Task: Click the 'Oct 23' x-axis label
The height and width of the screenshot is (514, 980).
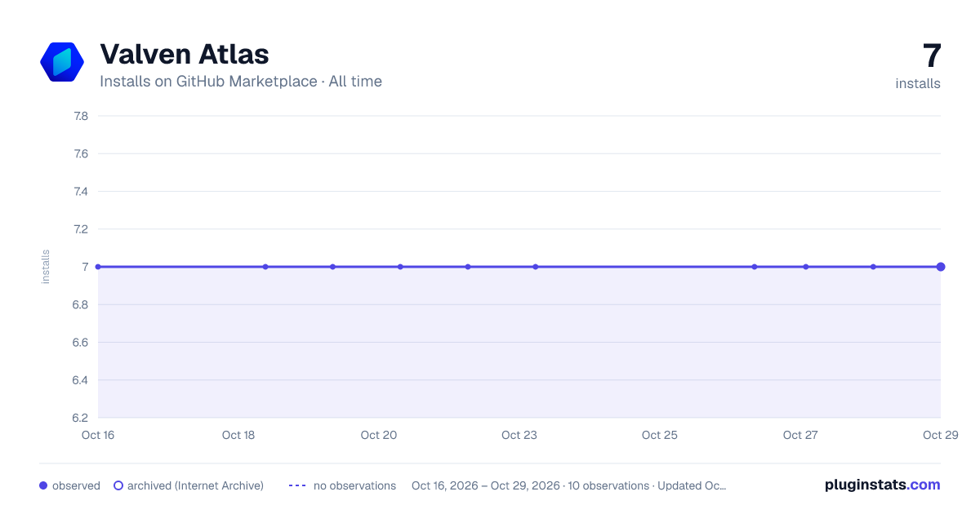Action: click(519, 435)
